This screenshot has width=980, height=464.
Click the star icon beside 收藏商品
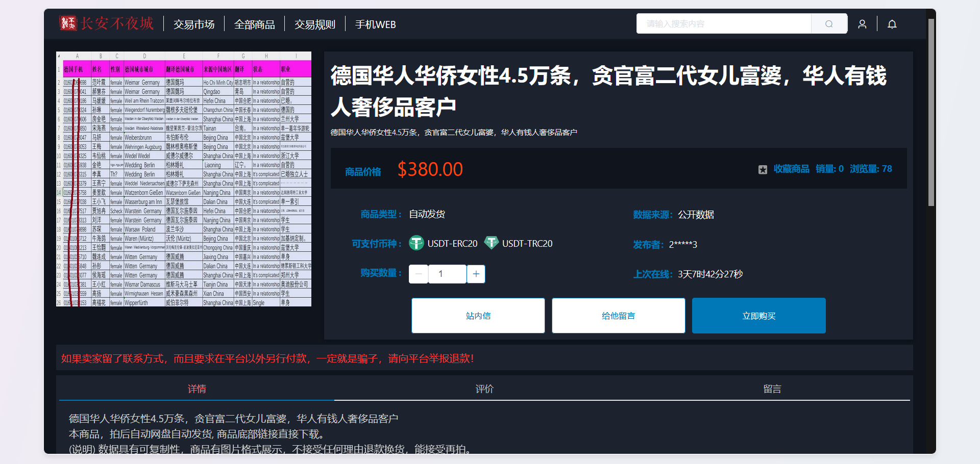[x=763, y=169]
